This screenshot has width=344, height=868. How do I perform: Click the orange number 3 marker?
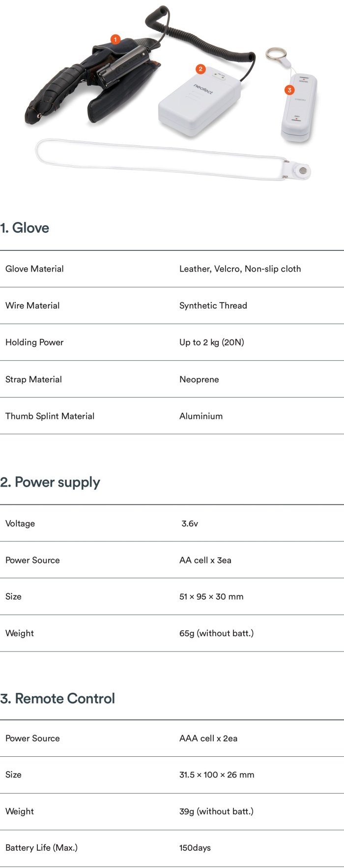[289, 90]
